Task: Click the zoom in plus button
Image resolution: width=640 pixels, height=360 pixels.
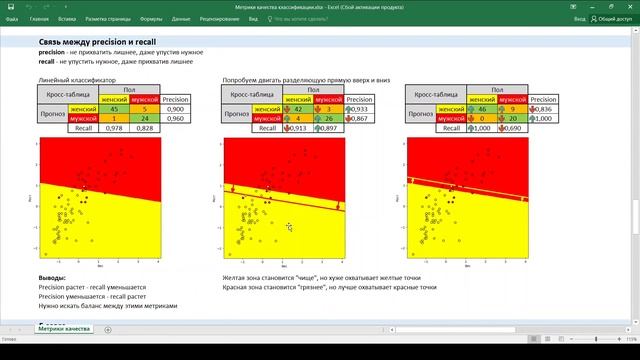Action: coord(619,339)
